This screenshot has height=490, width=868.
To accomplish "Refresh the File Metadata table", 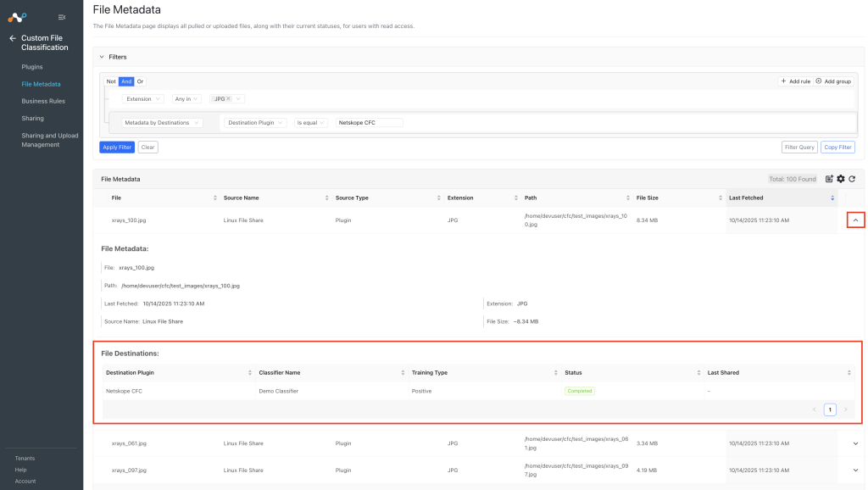I will [853, 179].
